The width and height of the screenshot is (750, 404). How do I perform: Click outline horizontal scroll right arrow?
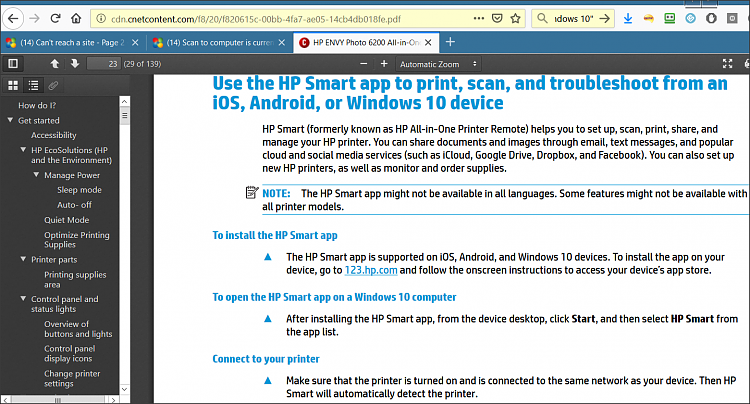[113, 400]
